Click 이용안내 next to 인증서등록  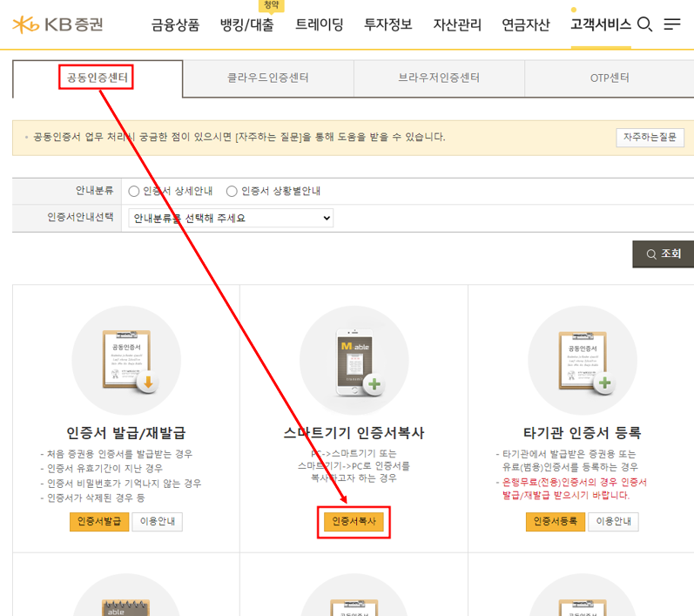pos(613,521)
